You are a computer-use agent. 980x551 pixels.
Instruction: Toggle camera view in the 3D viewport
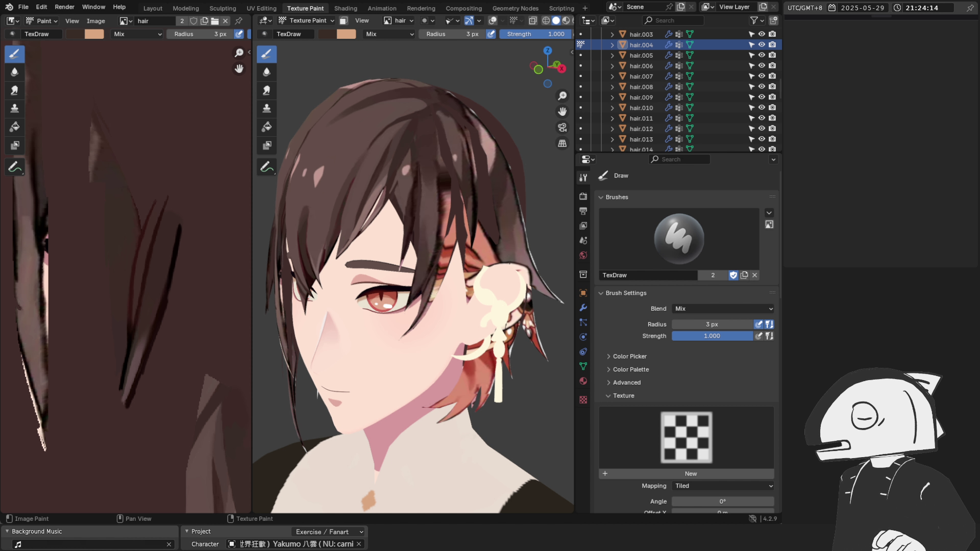[562, 128]
